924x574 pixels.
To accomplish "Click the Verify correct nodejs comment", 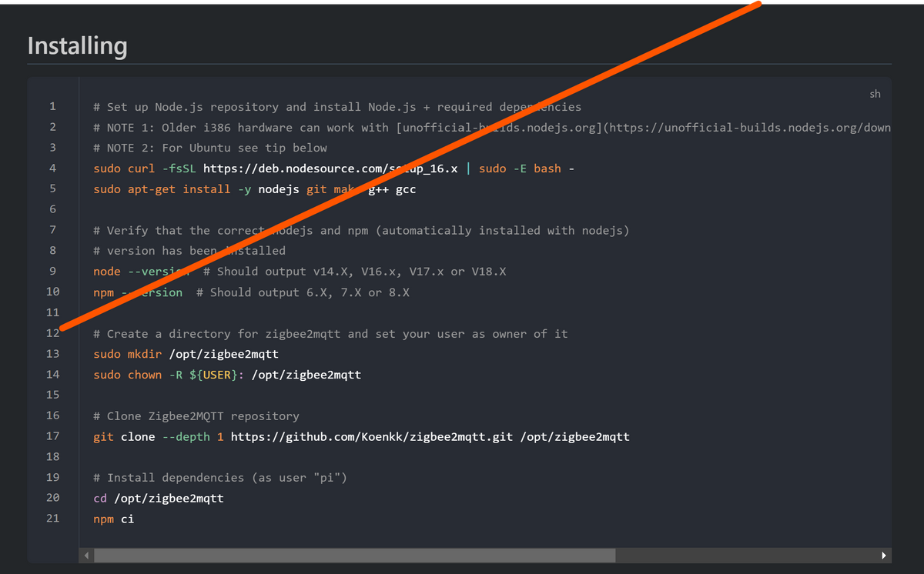I will tap(360, 230).
